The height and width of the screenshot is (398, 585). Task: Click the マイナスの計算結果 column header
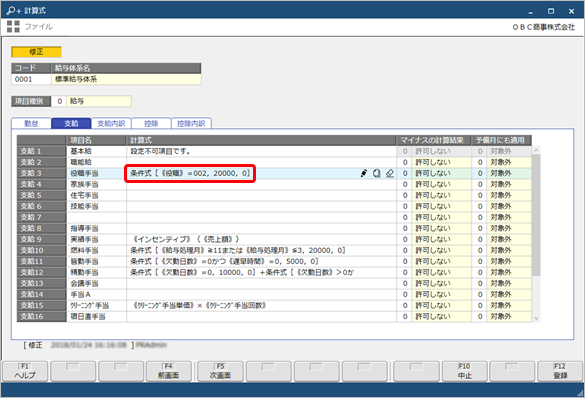tap(434, 140)
